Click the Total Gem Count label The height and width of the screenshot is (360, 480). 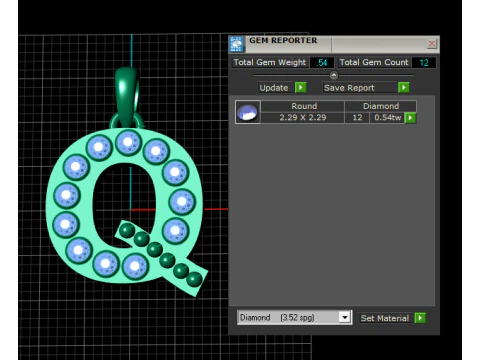(x=374, y=63)
